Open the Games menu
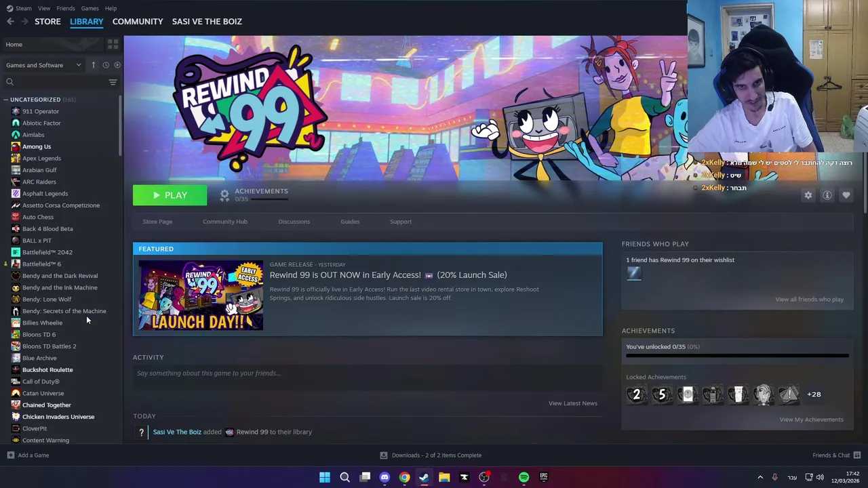Screen dimensions: 868x488 click(90, 8)
